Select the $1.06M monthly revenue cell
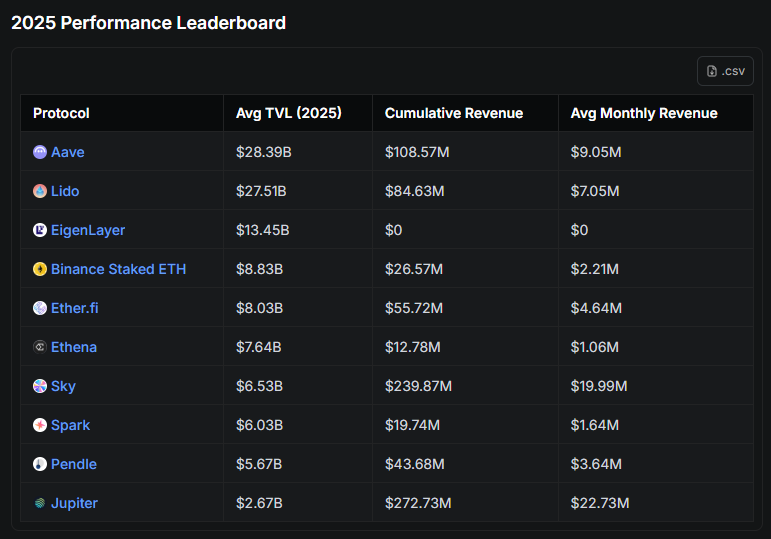Screen dimensions: 771x539 (656, 347)
